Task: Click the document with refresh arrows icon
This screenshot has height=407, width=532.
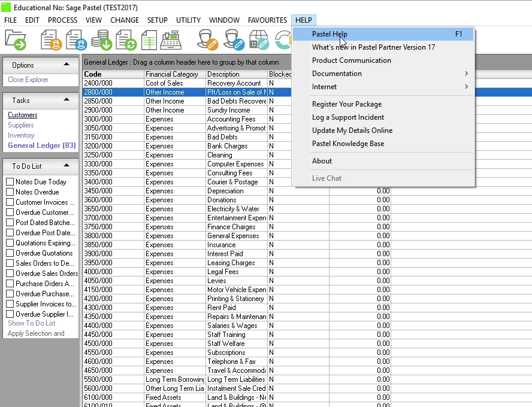Action: 126,40
